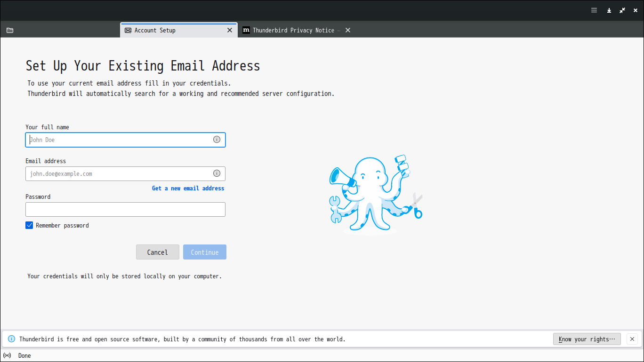Click the octopus illustration
The image size is (644, 362).
[376, 194]
